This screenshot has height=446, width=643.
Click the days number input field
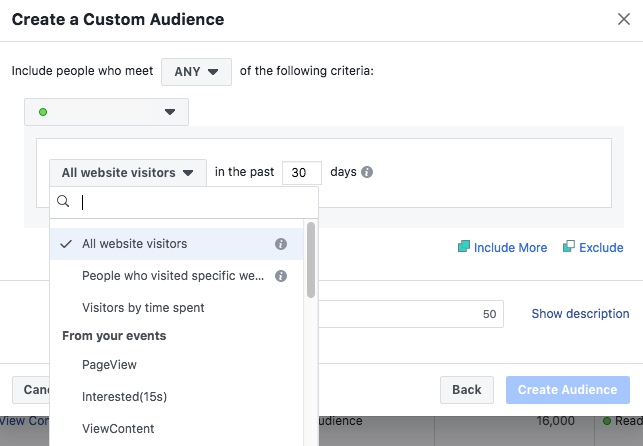[302, 173]
